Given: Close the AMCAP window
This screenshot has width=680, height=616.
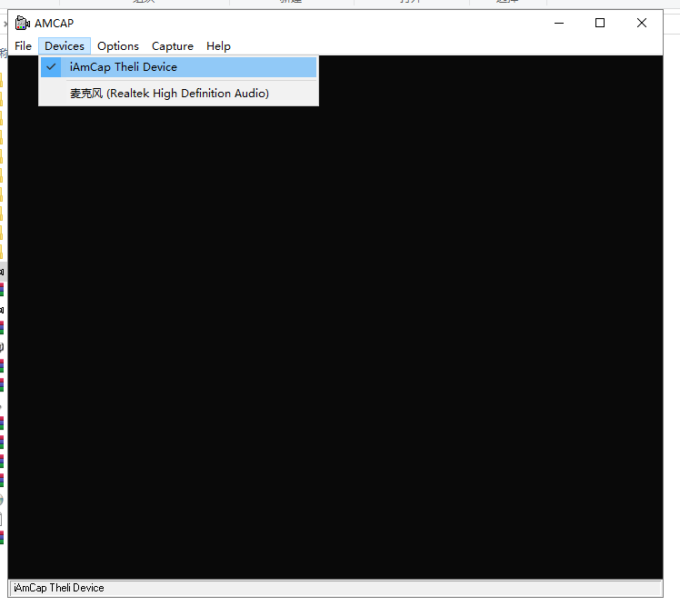Looking at the screenshot, I should (x=642, y=23).
